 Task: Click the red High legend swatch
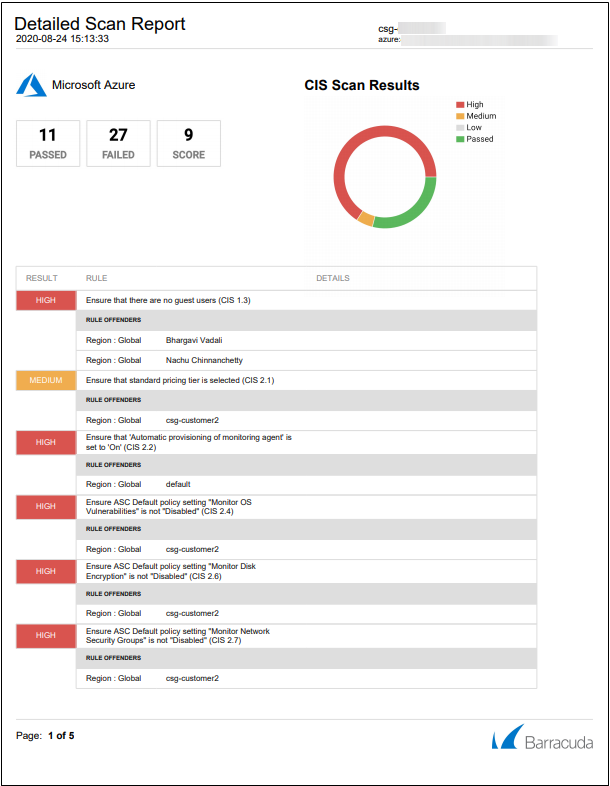point(460,105)
